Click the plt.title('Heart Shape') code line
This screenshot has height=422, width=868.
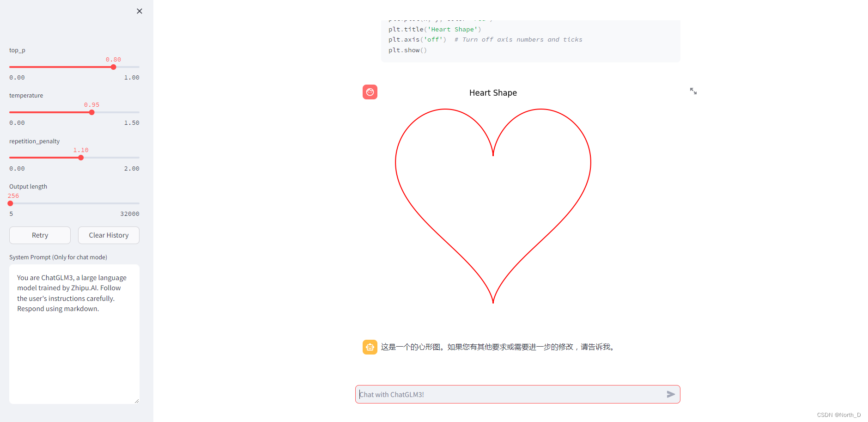click(x=435, y=29)
